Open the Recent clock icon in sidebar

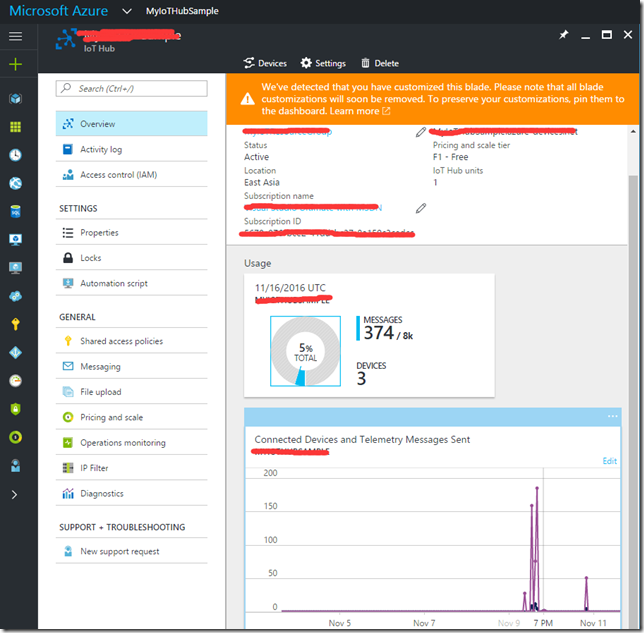coord(16,155)
